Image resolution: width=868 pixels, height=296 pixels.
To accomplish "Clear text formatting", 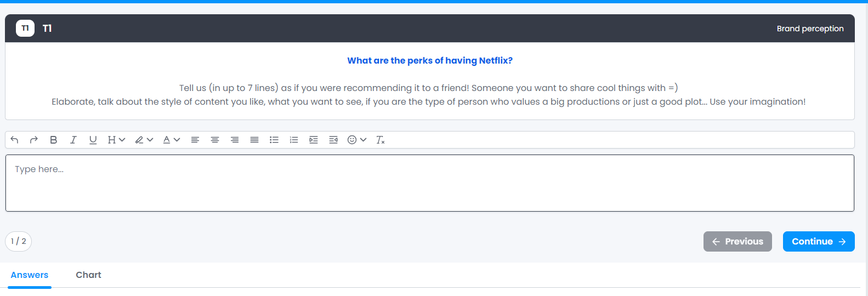I will [x=381, y=140].
